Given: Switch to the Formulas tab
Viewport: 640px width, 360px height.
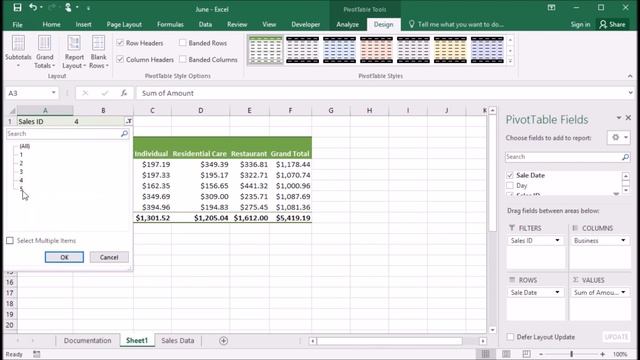Looking at the screenshot, I should (170, 24).
